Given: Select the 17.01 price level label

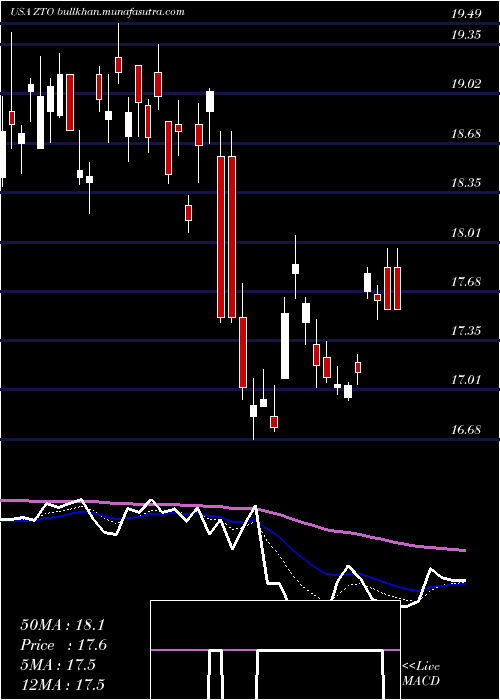Looking at the screenshot, I should click(x=466, y=379).
